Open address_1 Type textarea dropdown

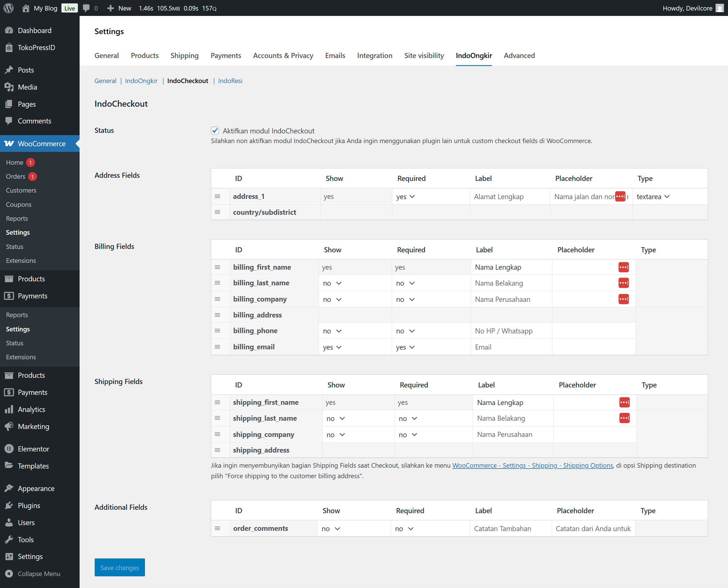653,197
